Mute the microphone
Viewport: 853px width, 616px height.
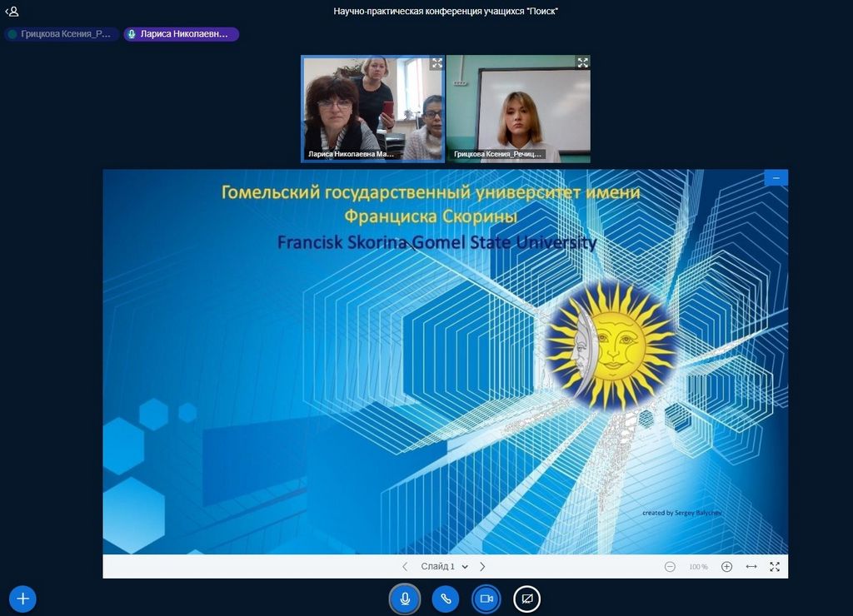[405, 599]
